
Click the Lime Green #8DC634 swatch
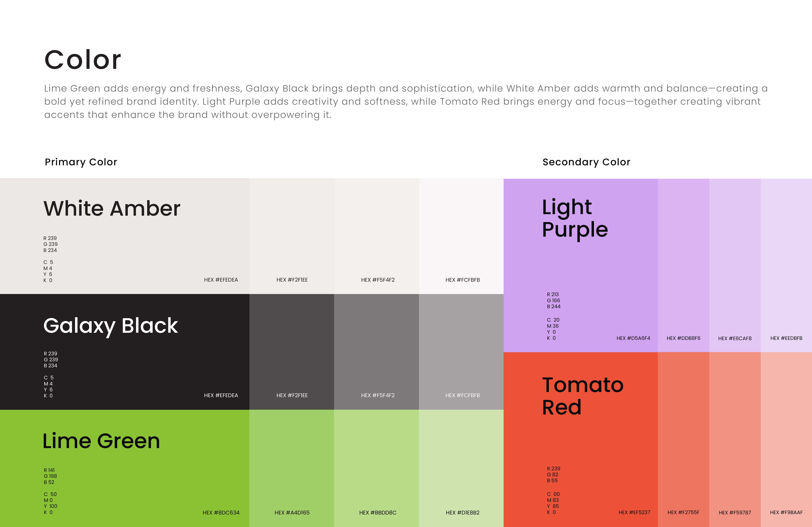[125, 468]
